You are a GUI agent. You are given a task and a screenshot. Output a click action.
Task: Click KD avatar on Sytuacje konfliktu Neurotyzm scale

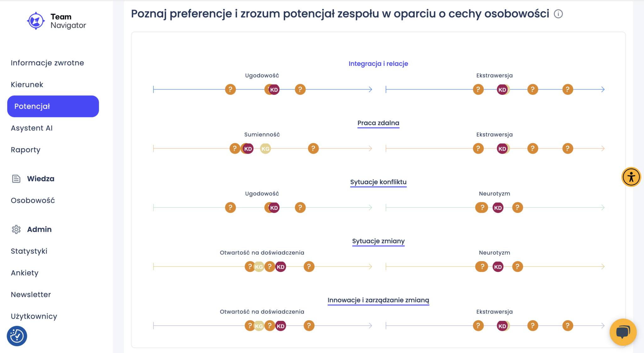(498, 208)
